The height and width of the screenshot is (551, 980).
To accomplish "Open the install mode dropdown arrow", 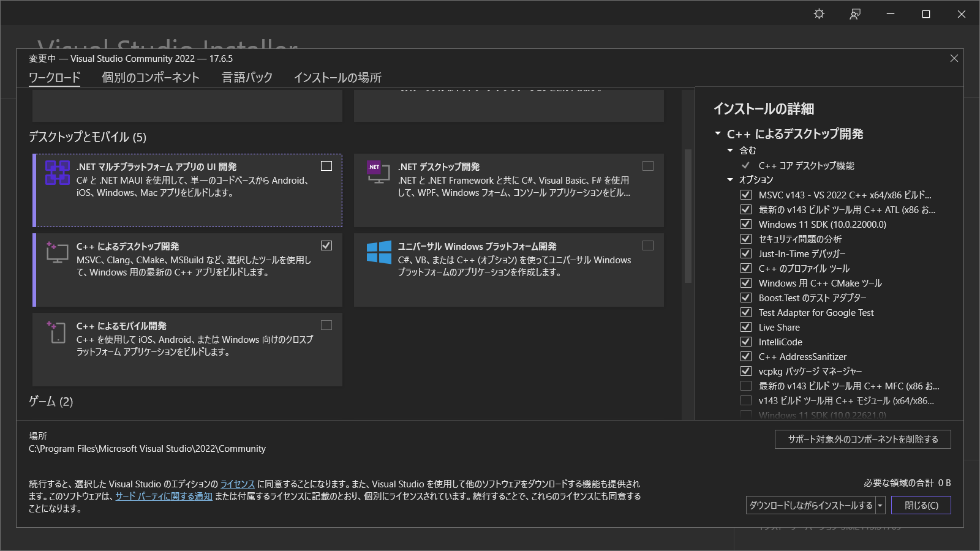I will pos(880,505).
